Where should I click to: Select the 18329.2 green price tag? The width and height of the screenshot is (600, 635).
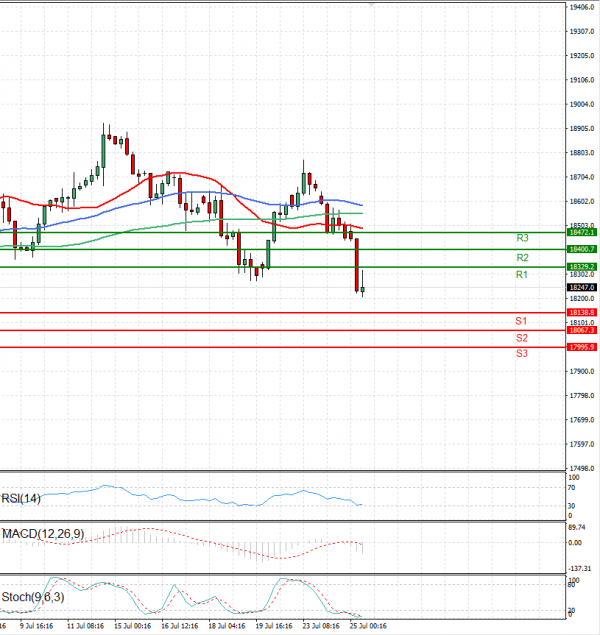(582, 266)
